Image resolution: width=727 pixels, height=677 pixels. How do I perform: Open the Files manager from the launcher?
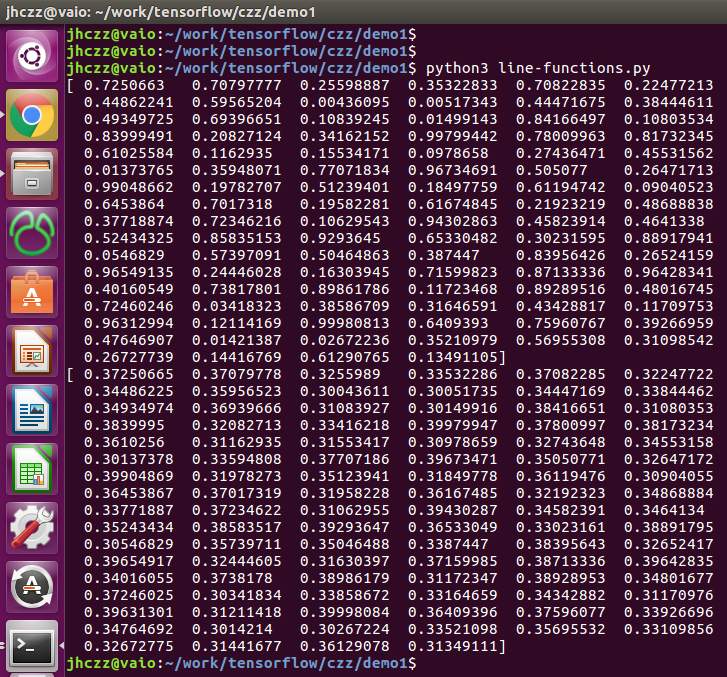pyautogui.click(x=32, y=174)
